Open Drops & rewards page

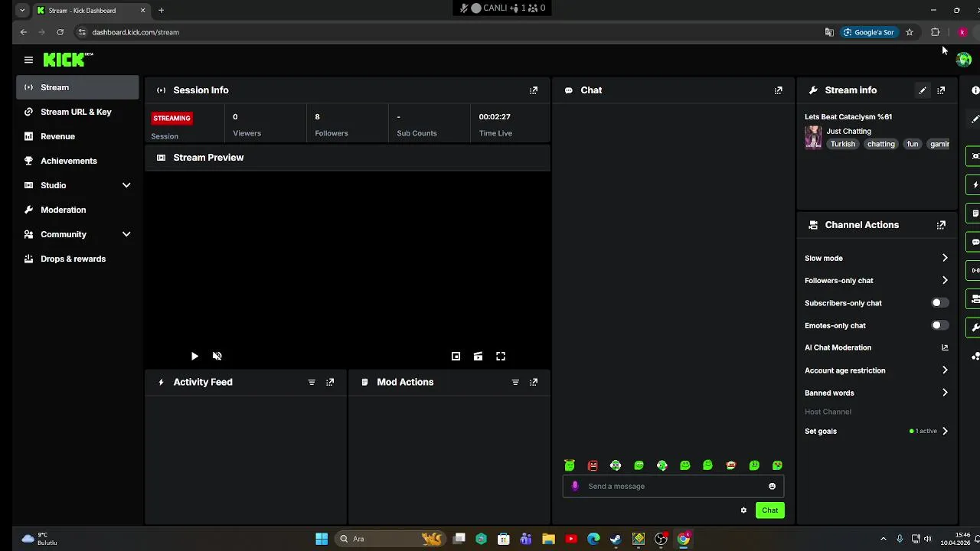77,259
